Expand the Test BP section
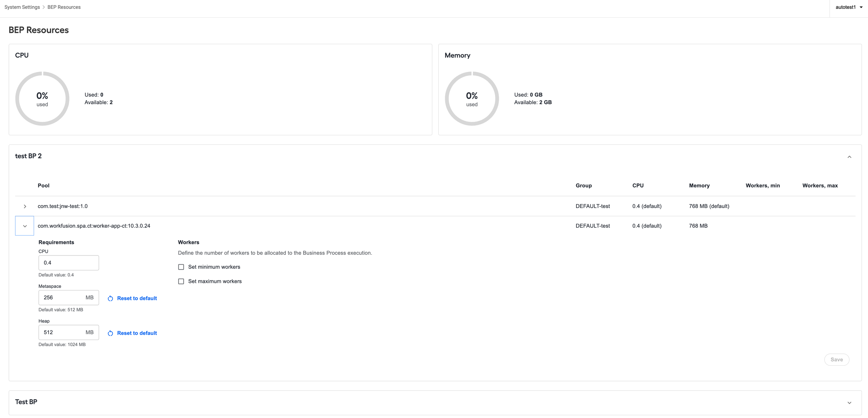Screen dimensions: 868x418 849,403
